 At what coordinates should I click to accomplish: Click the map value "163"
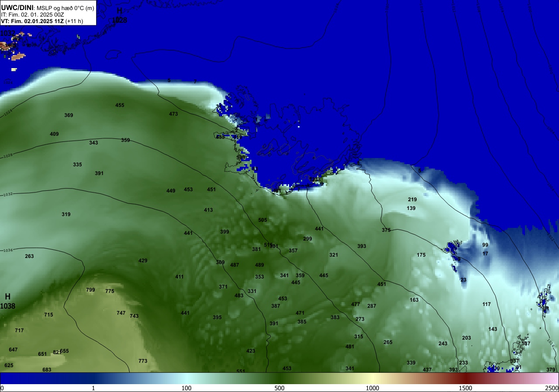[x=414, y=300]
